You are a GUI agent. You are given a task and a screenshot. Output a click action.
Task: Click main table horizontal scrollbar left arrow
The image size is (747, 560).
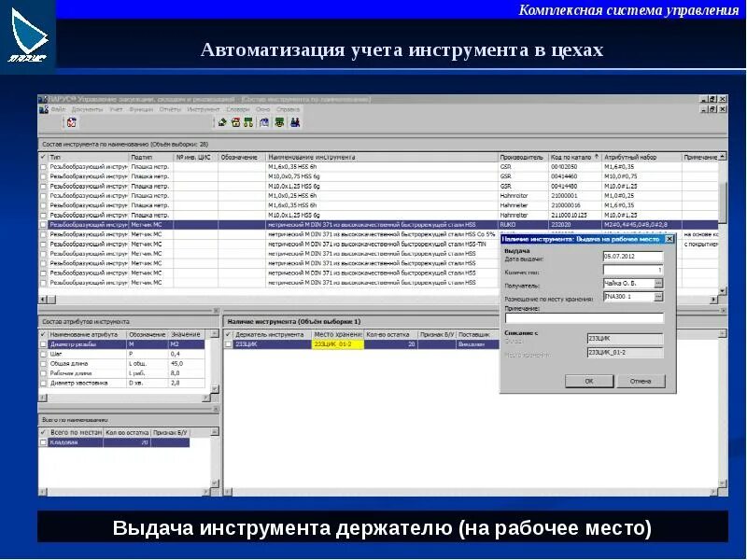(x=43, y=300)
